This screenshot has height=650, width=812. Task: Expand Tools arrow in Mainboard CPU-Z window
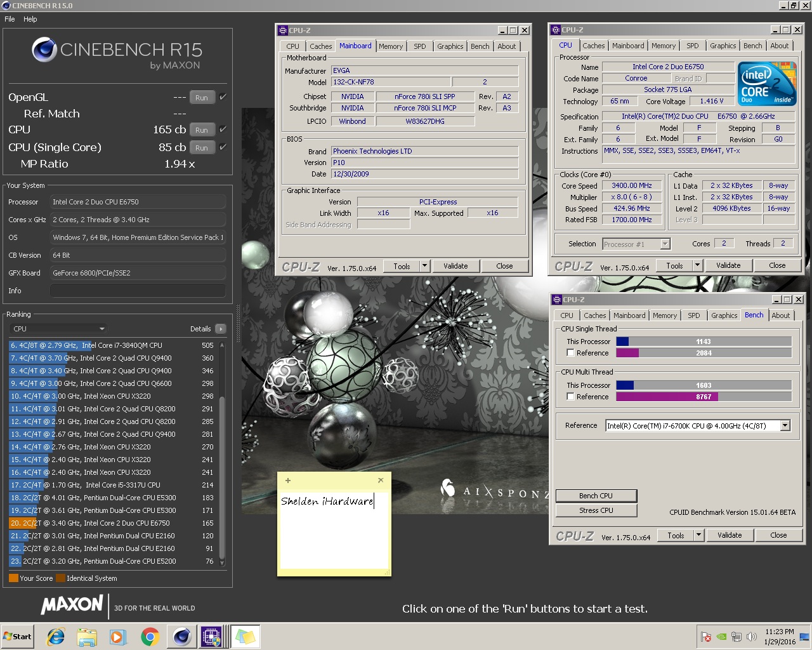coord(425,266)
